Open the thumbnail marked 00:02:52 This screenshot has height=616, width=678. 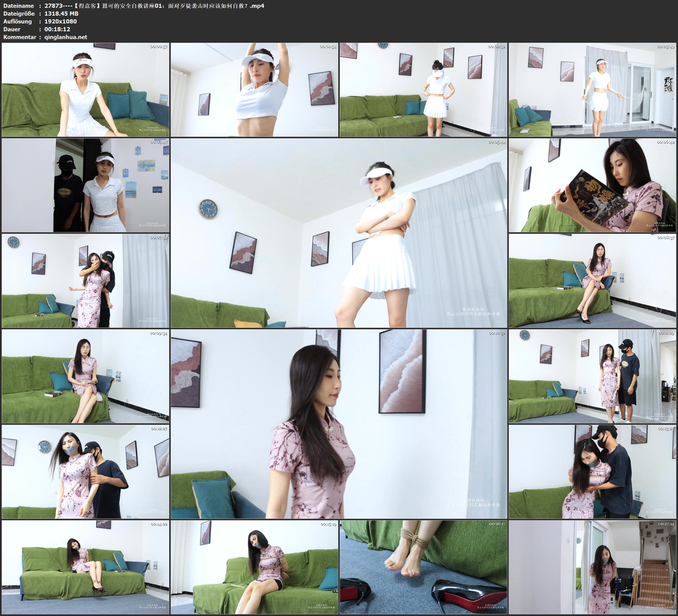pos(423,90)
